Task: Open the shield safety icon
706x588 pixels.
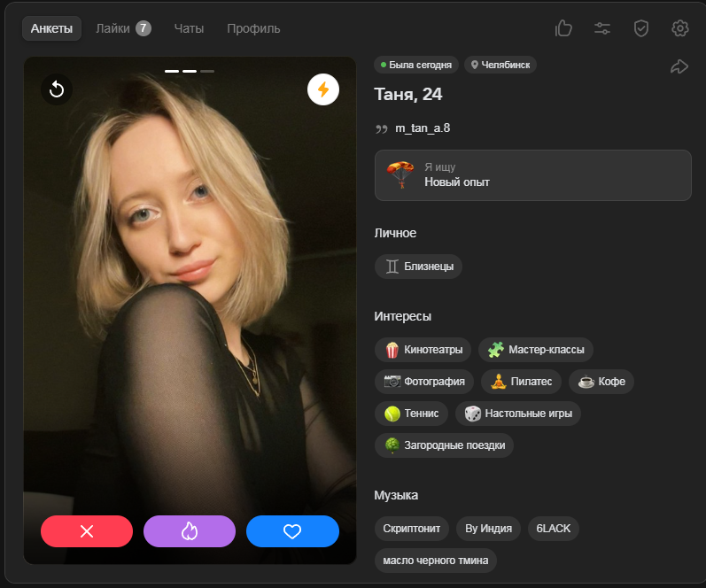Action: click(x=641, y=28)
